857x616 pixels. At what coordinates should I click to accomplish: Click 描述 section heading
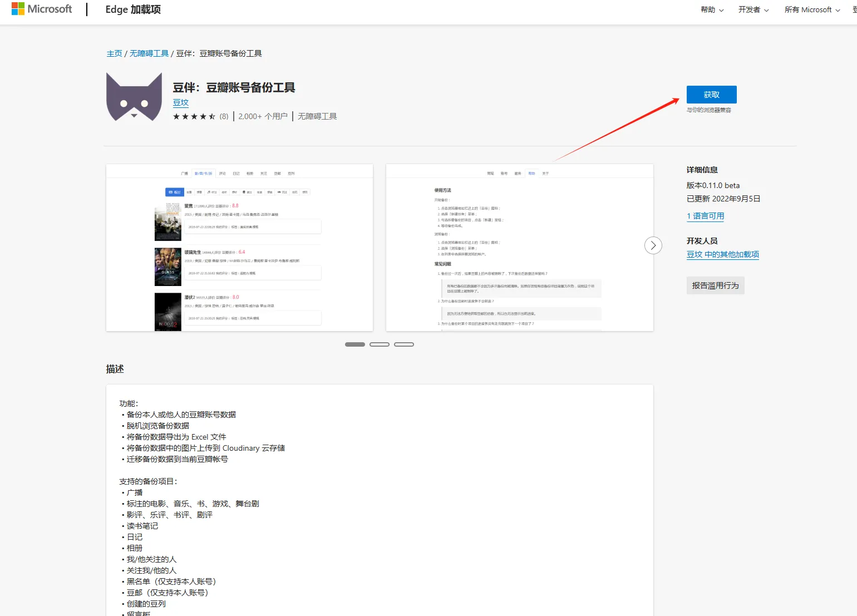point(115,369)
